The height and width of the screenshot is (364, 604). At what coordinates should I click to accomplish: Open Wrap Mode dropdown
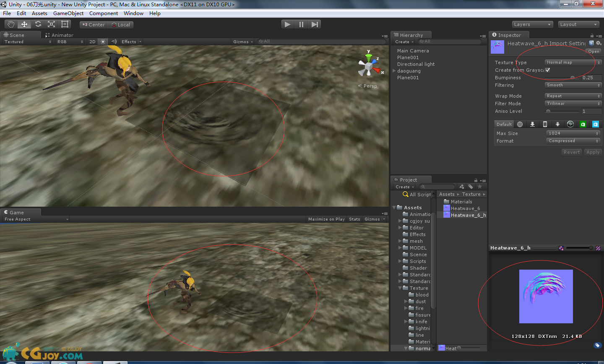click(x=573, y=96)
